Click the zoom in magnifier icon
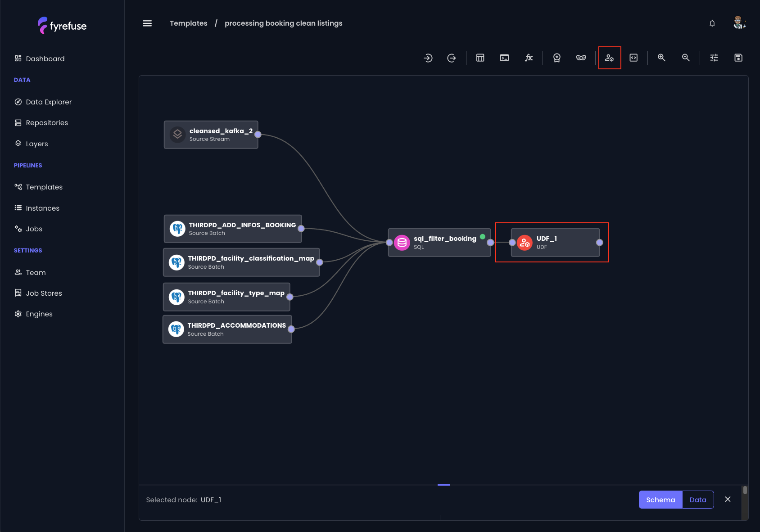 (661, 58)
